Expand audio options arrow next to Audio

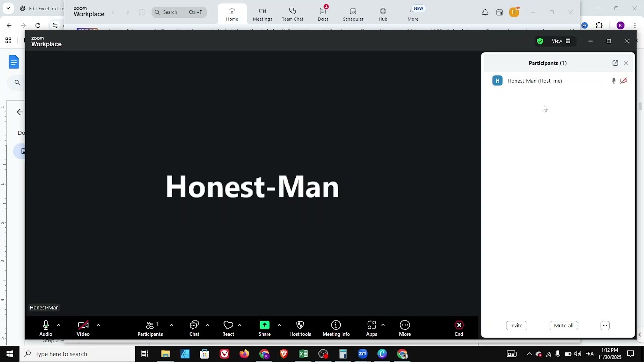[x=58, y=325]
